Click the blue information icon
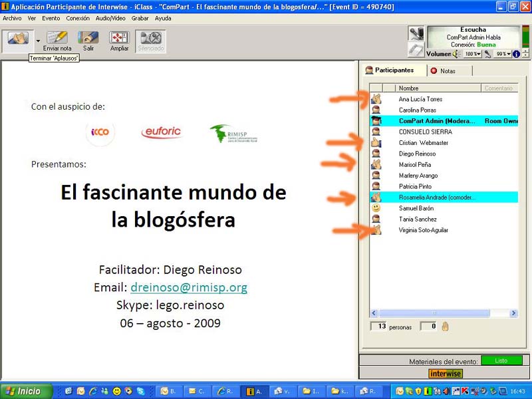 517,54
